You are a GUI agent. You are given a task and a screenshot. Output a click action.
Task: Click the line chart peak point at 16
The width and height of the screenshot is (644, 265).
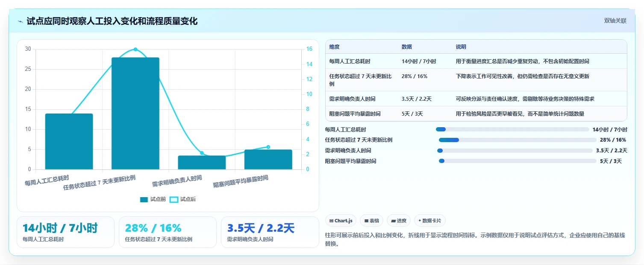(x=135, y=50)
